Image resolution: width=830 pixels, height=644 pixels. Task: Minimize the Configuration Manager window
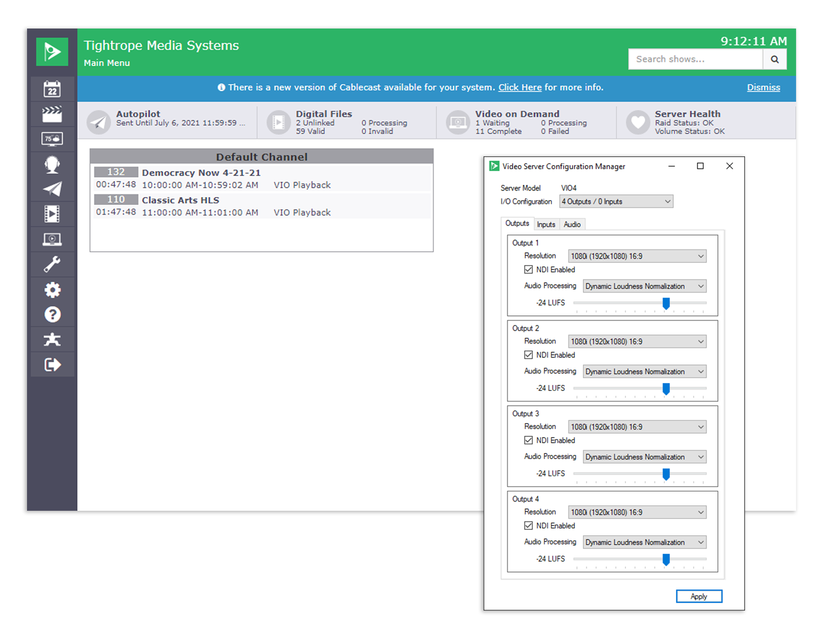[671, 166]
